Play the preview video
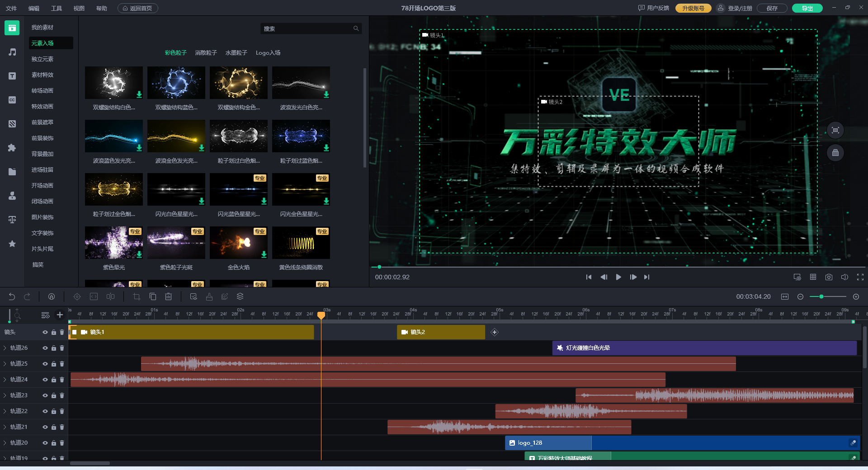Viewport: 868px width, 470px height. (x=618, y=277)
